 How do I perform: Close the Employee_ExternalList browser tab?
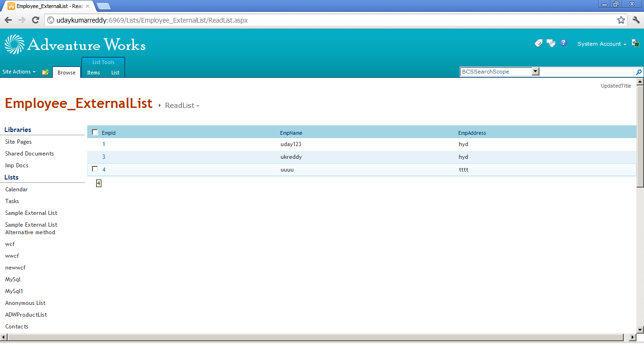(87, 6)
